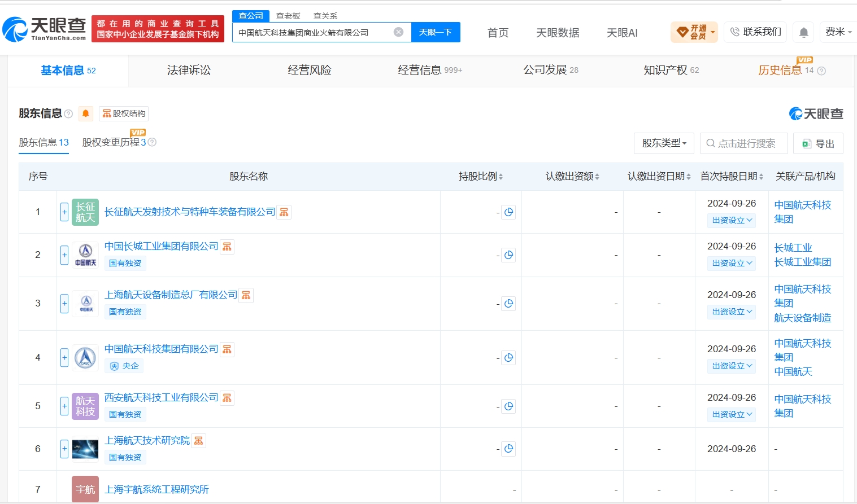The image size is (857, 504).
Task: Click the 导出 export button
Action: (x=818, y=143)
